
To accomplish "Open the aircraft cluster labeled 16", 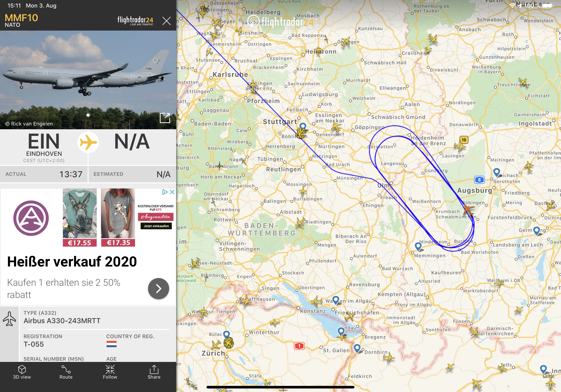I will [x=464, y=140].
